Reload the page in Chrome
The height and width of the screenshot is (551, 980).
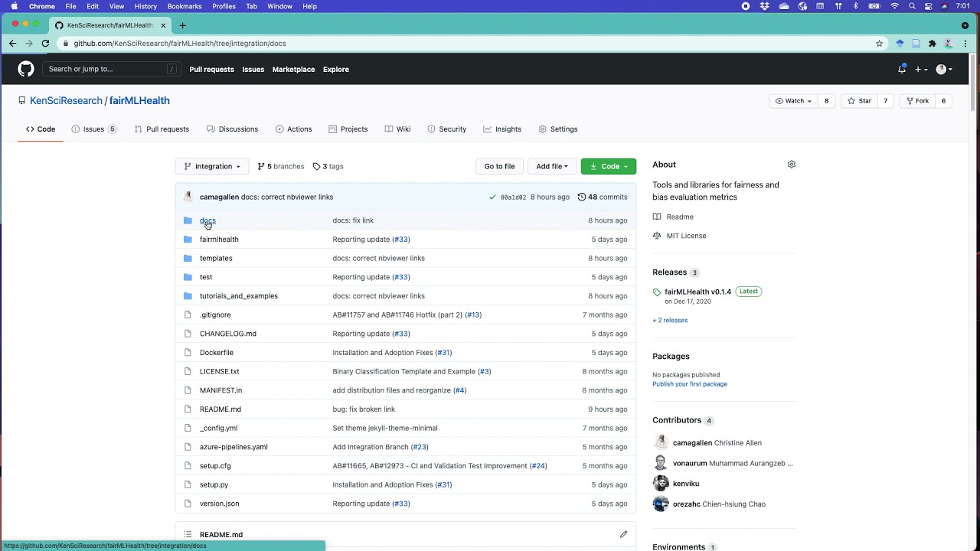45,44
